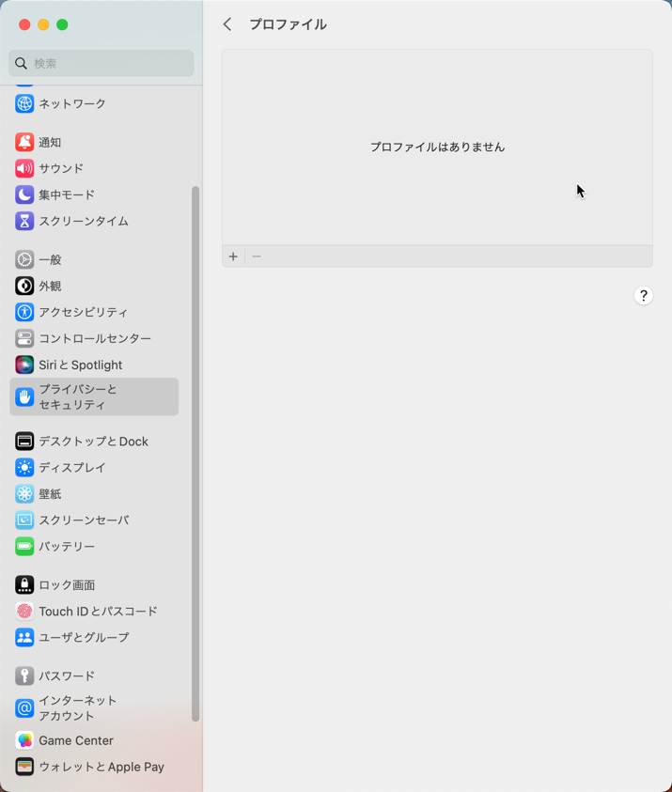Open the 壁紙 flower icon
The height and width of the screenshot is (792, 672).
[x=24, y=494]
